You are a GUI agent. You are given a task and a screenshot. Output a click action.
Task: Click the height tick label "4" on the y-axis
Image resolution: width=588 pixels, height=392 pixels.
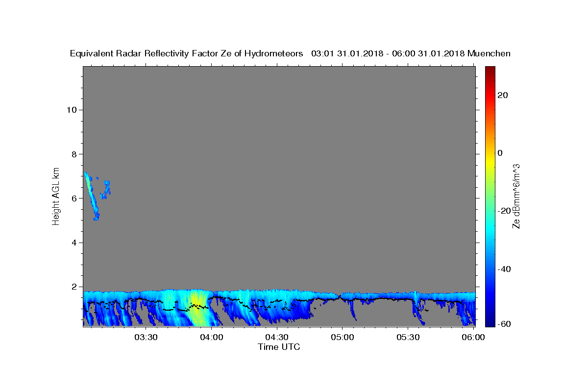(x=73, y=243)
